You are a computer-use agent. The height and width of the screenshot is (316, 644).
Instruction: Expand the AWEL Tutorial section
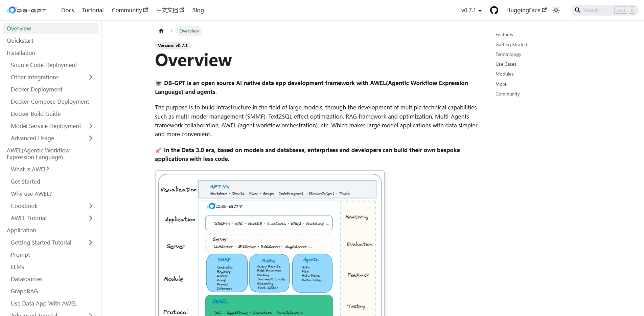coord(91,218)
